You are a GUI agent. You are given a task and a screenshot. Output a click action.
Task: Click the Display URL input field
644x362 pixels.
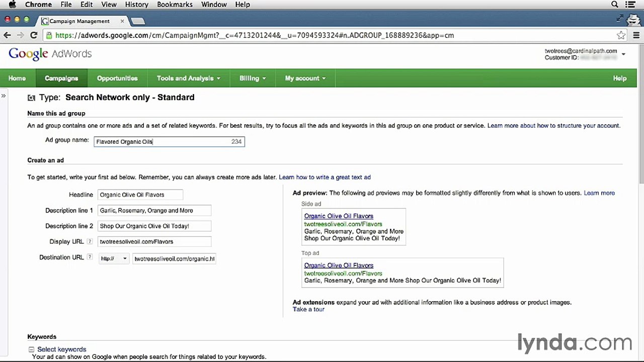pos(154,242)
